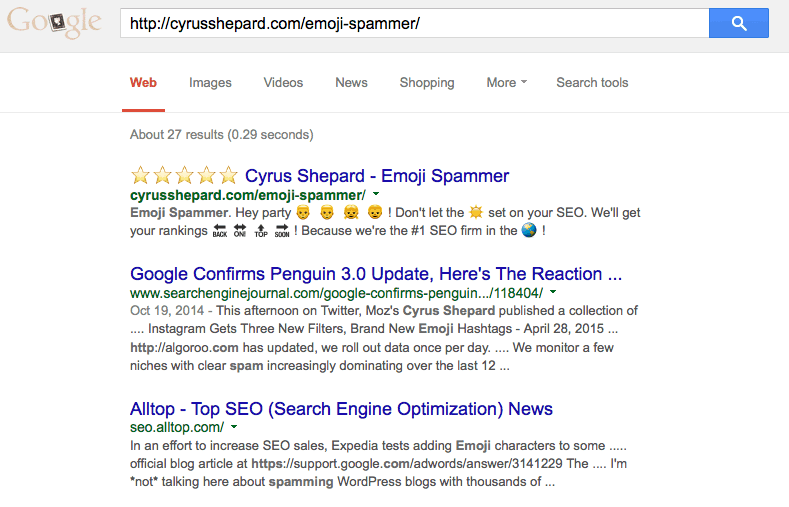Screen dimensions: 789x507
Task: Switch to the Videos tab
Action: click(283, 82)
